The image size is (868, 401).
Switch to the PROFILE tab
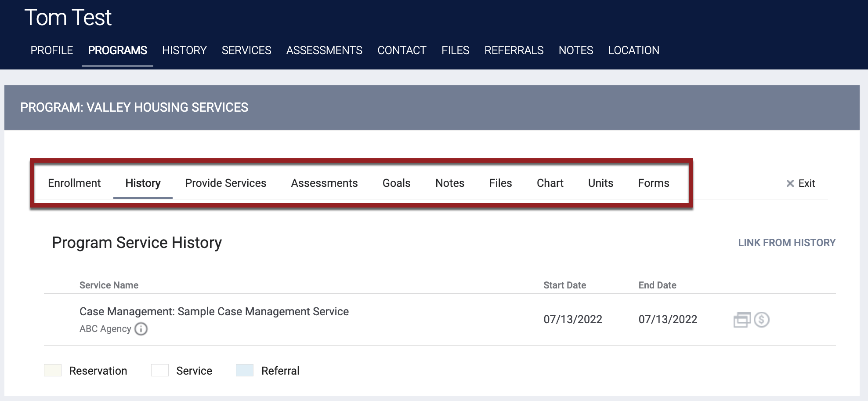coord(51,50)
